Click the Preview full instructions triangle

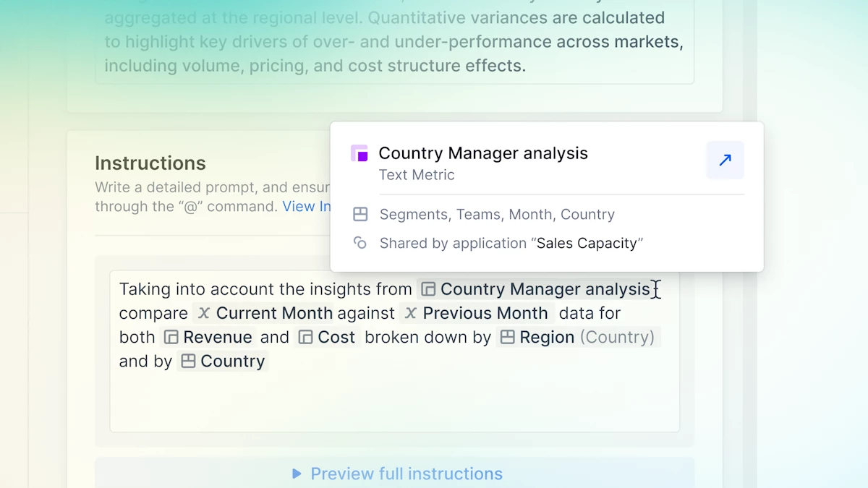pos(297,474)
